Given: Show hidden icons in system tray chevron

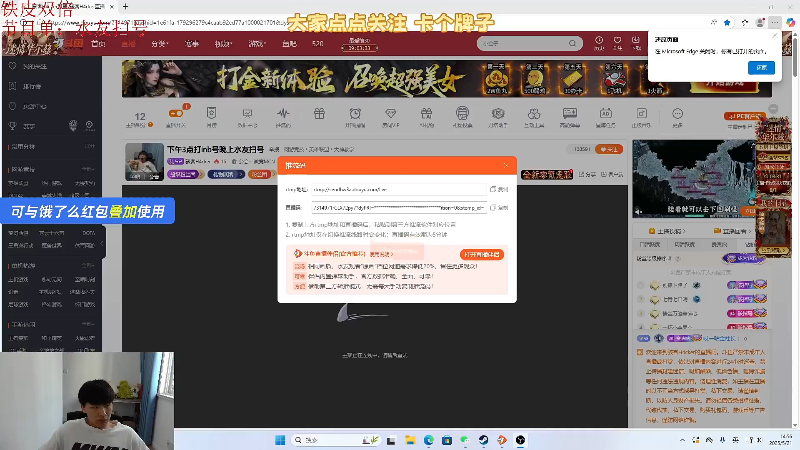Looking at the screenshot, I should coord(682,440).
